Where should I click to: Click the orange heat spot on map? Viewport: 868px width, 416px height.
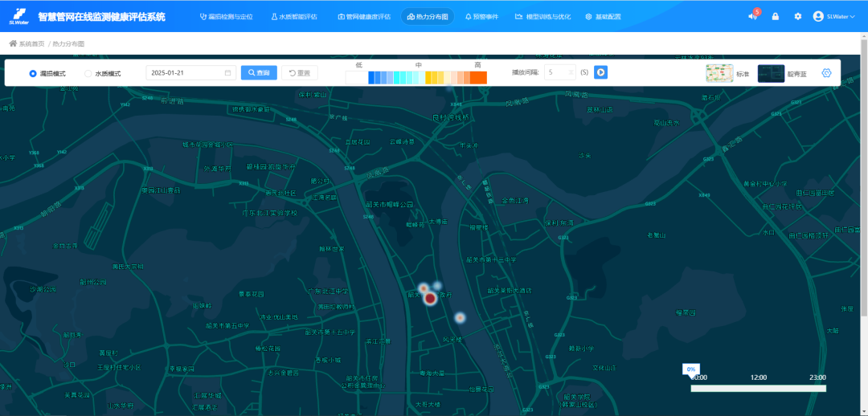coord(424,288)
